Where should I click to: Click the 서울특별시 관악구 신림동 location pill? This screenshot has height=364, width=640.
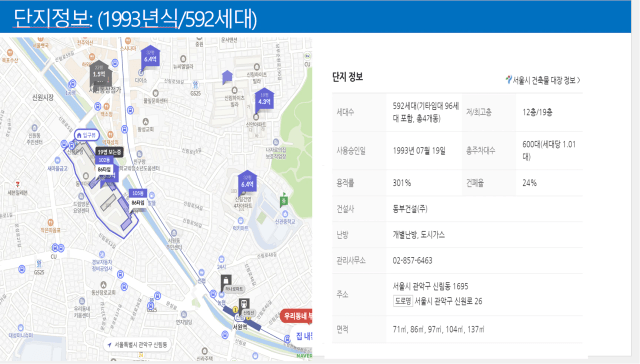(138, 345)
